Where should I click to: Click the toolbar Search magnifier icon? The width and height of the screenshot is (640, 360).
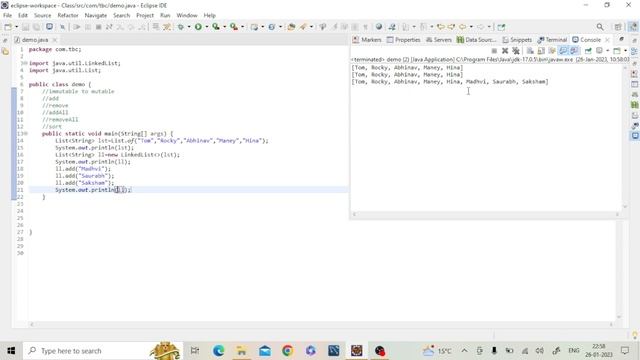[x=600, y=27]
